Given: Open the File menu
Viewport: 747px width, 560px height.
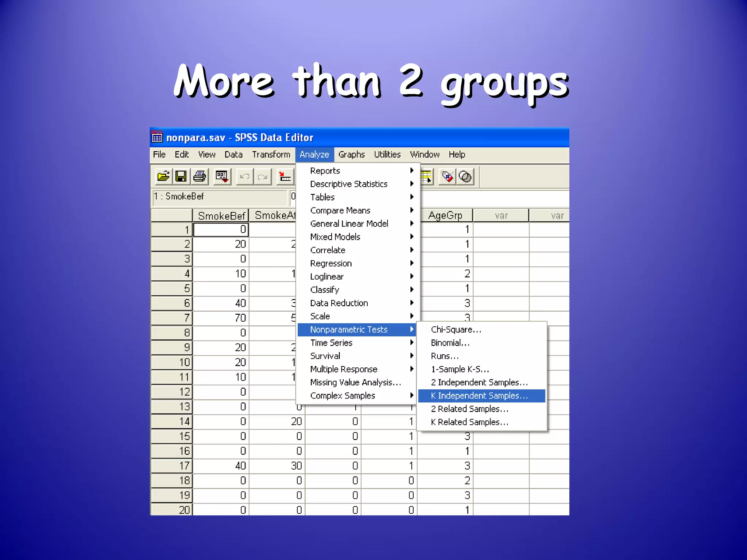Looking at the screenshot, I should [159, 155].
